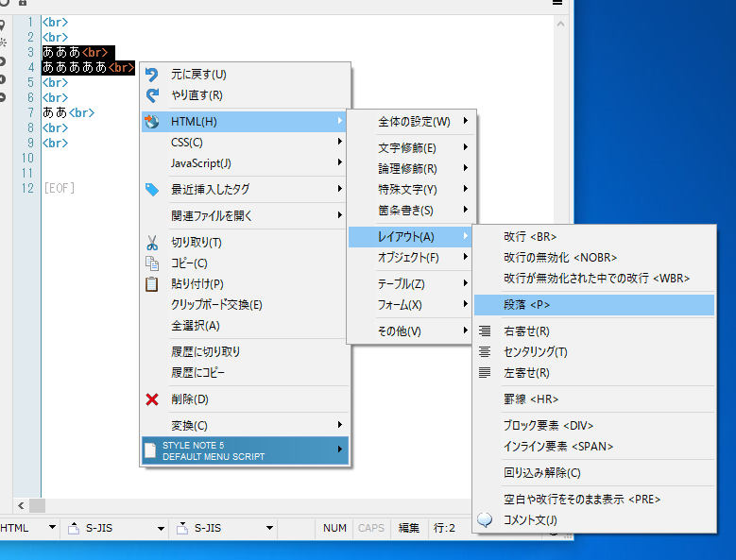The image size is (736, 560).
Task: Choose 改行の無効化 <NOBR> entry
Action: [x=594, y=258]
